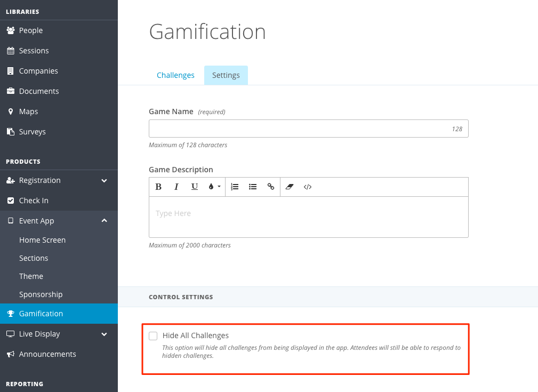
Task: Click the Game Name input field
Action: click(x=309, y=129)
